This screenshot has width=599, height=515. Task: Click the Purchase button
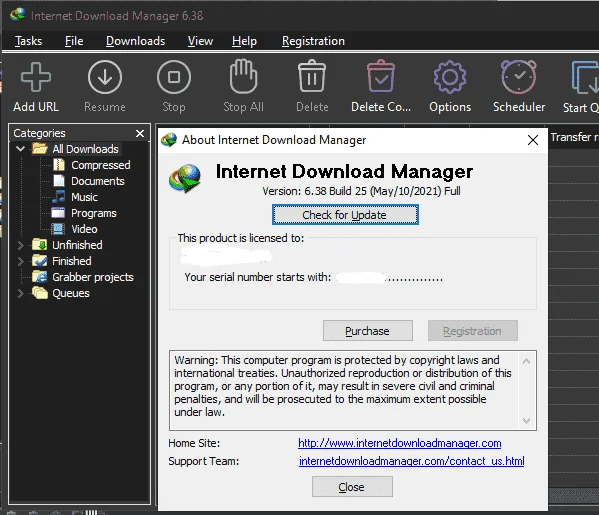point(368,330)
